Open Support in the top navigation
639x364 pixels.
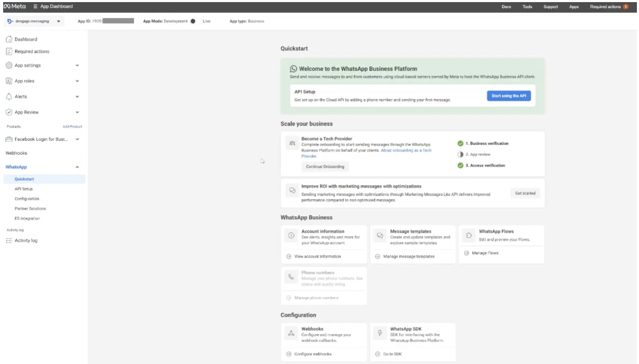pos(551,6)
